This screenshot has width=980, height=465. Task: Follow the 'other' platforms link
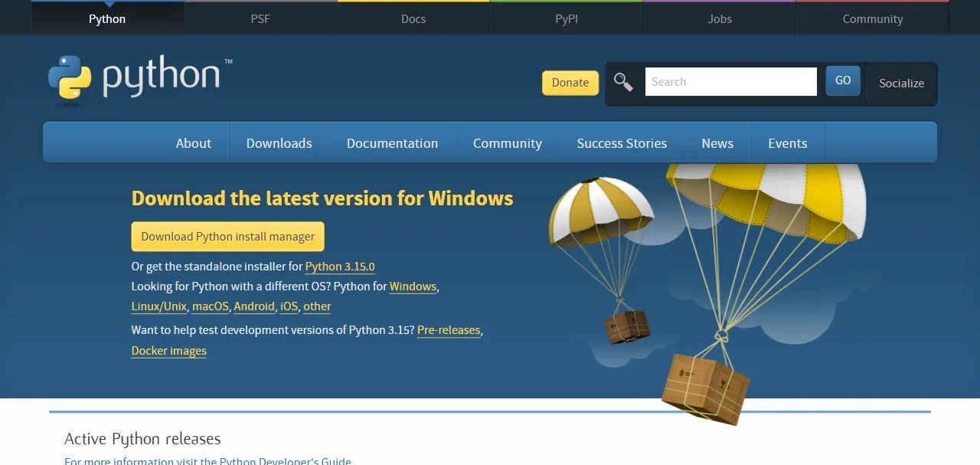pos(317,306)
